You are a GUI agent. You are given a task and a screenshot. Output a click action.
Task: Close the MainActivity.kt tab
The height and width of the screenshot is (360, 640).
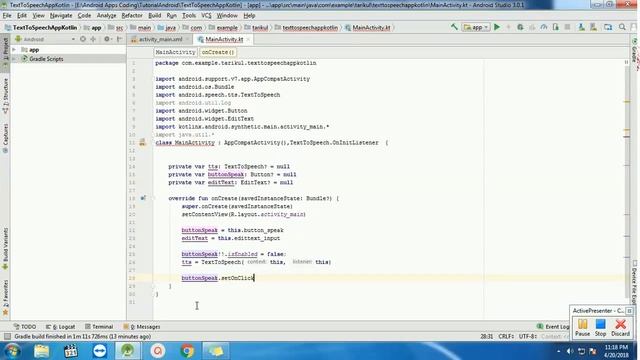tap(248, 40)
